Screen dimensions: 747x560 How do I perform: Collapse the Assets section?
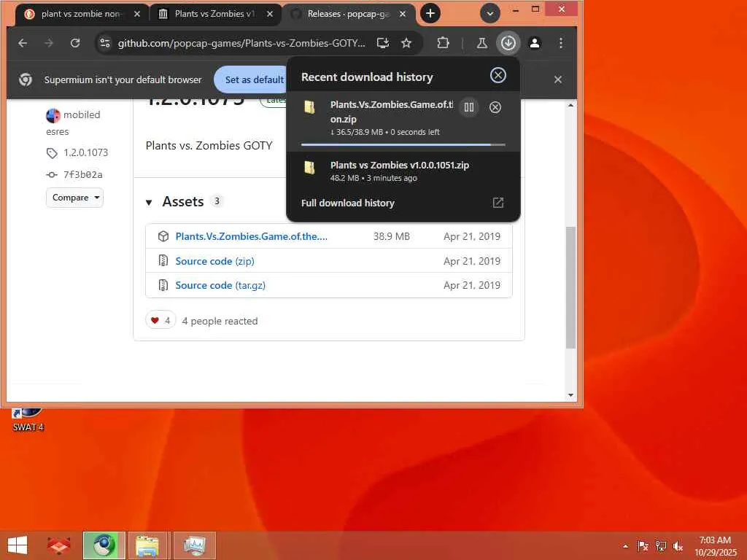coord(149,203)
